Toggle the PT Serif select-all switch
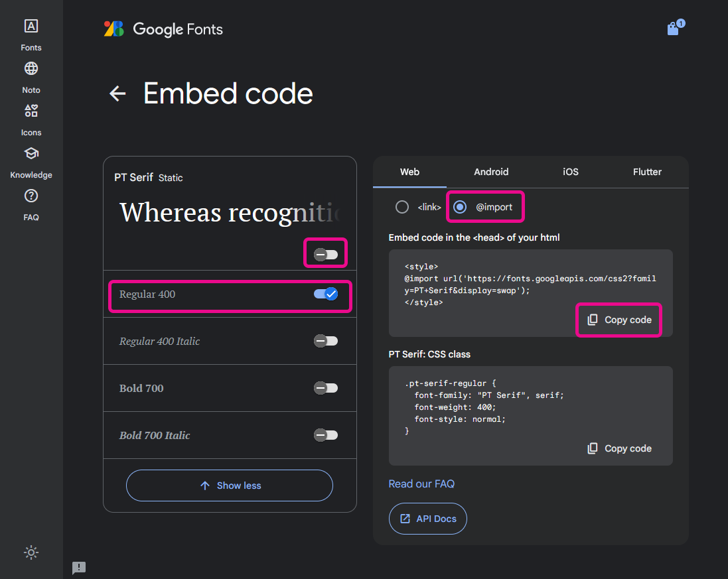 [325, 254]
